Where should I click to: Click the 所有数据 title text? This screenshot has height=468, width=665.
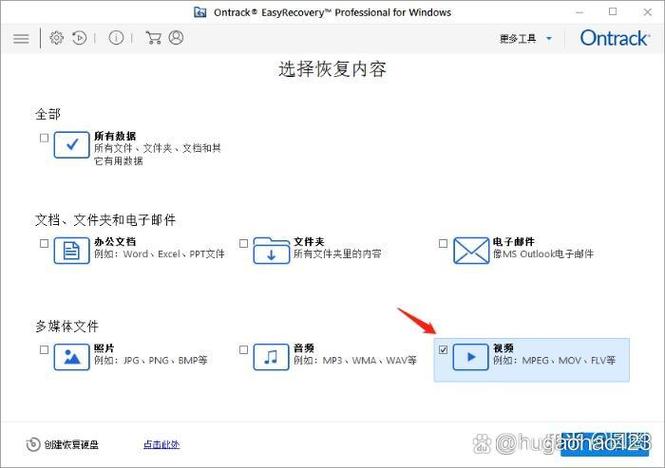(x=115, y=136)
